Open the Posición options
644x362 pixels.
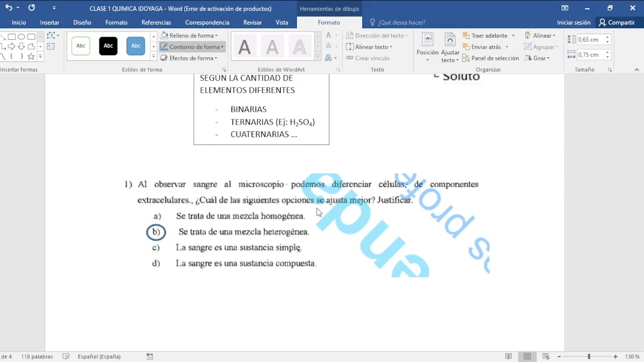427,48
